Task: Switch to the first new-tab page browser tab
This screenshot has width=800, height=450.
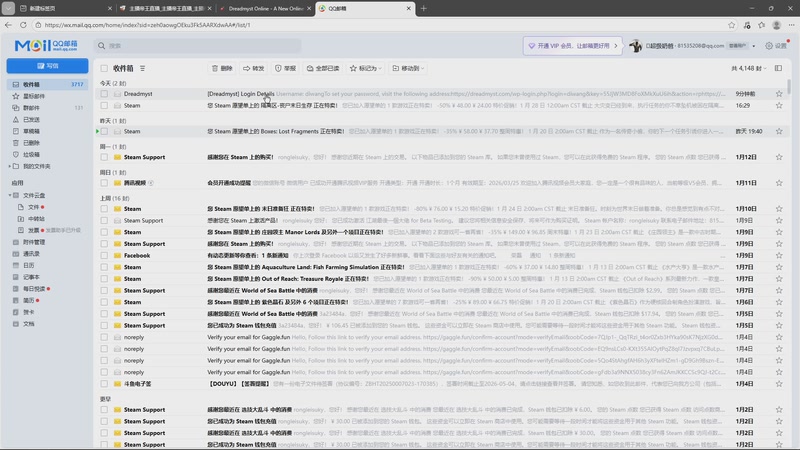Action: click(64, 9)
